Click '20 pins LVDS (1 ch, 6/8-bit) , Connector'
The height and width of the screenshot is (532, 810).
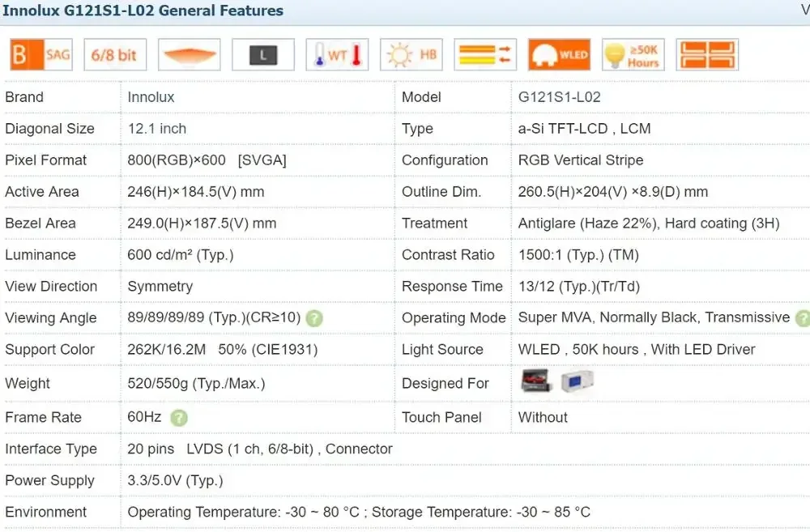pos(260,449)
